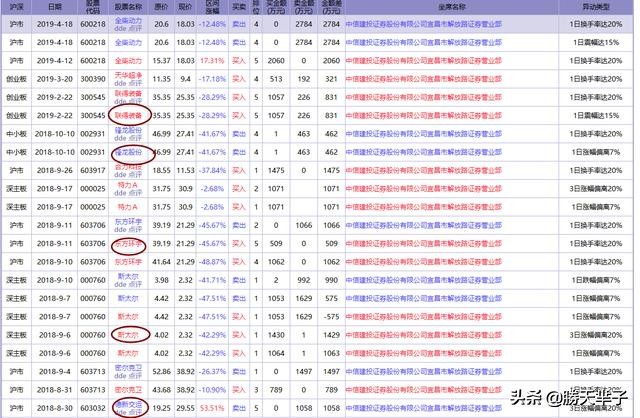Click the 17.31% change value
640x418 pixels.
coord(212,61)
